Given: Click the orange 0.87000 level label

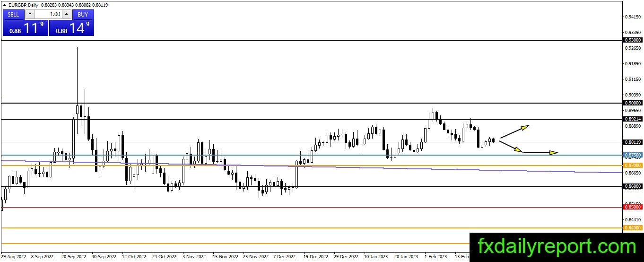Looking at the screenshot, I should click(633, 165).
